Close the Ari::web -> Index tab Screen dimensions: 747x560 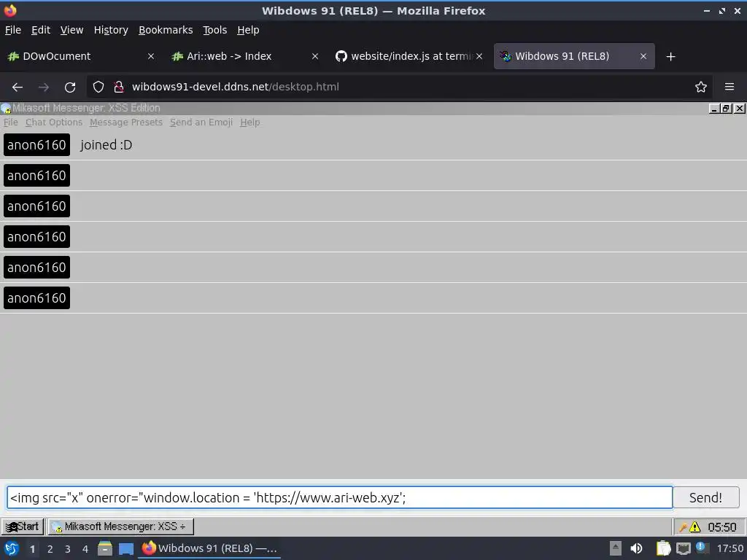click(315, 56)
